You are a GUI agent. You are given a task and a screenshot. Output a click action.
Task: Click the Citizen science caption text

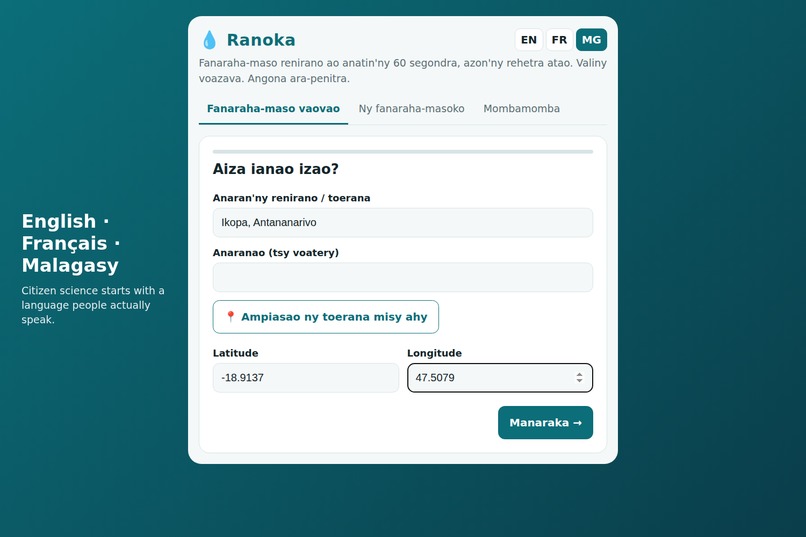93,305
